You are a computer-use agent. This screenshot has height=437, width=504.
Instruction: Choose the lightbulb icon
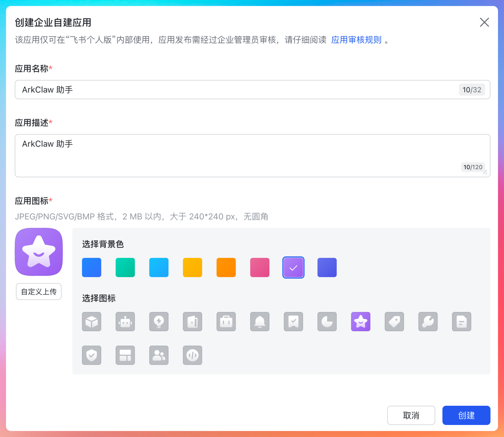(x=159, y=321)
